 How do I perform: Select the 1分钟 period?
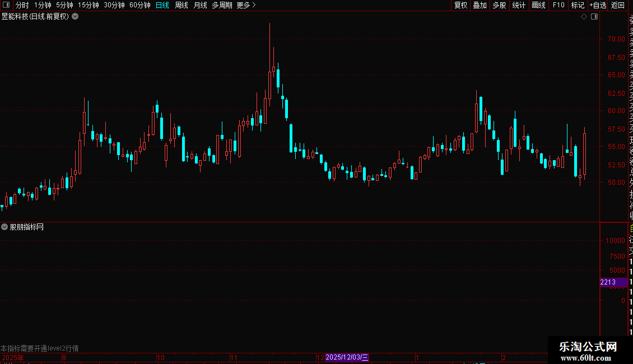tap(43, 5)
